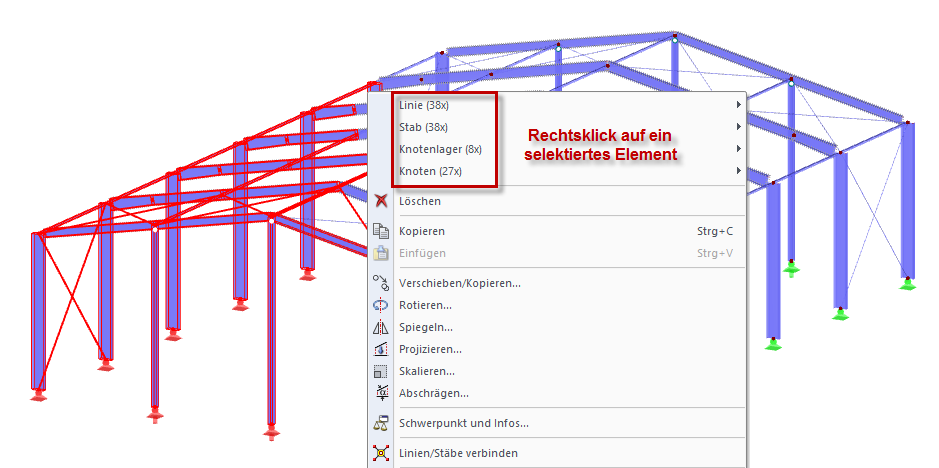
Task: Click the Verschieben/Kopieren icon
Action: [381, 283]
